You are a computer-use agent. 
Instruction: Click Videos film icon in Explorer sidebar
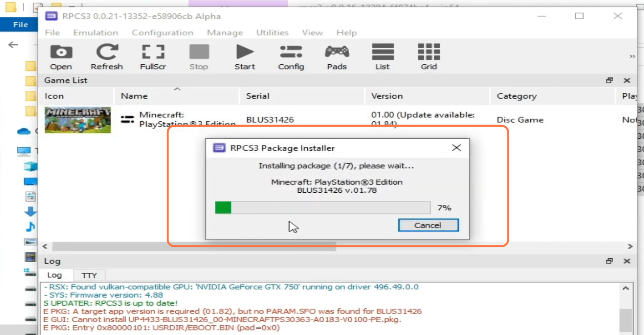click(30, 257)
